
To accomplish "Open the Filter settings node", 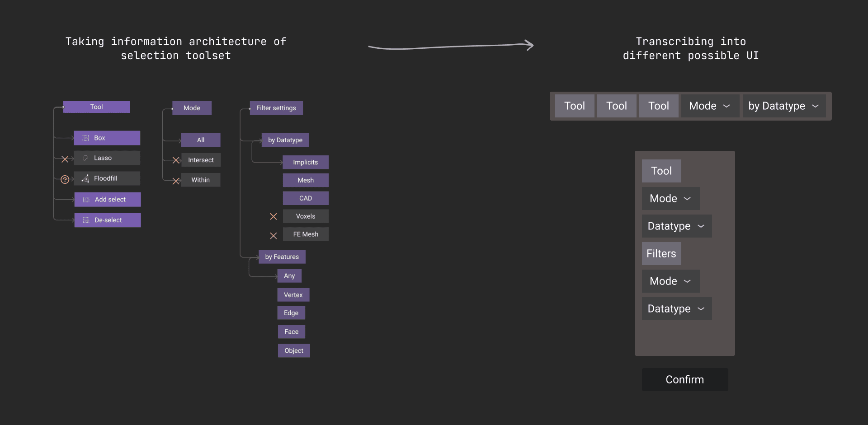I will point(276,108).
